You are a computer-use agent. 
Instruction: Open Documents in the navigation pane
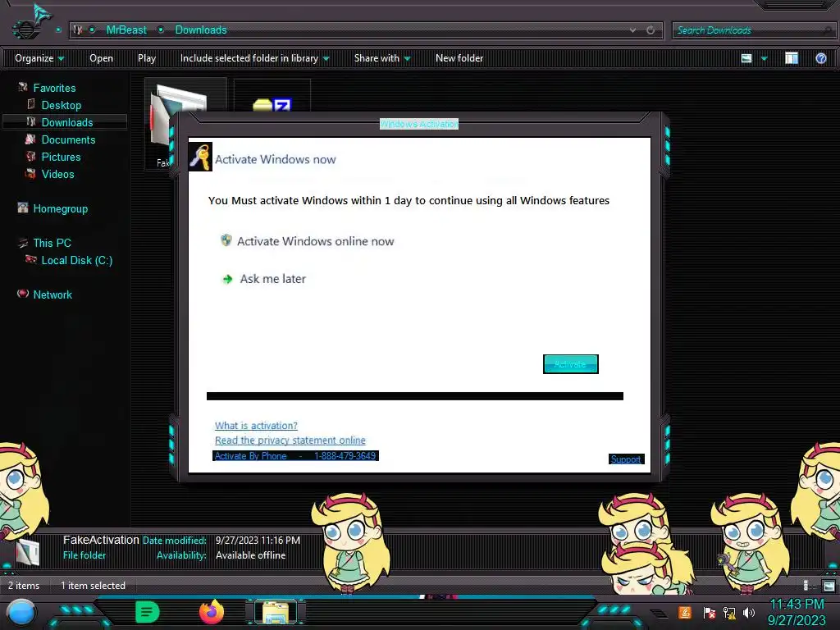click(x=68, y=139)
